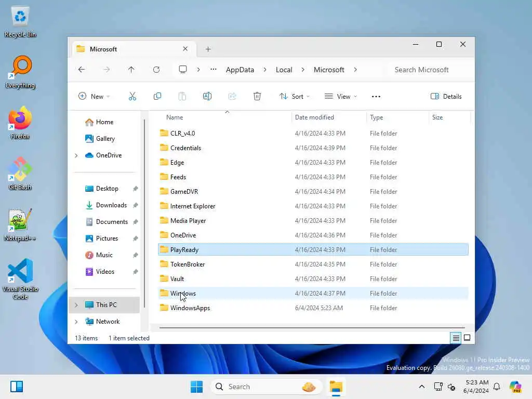Select the WindowsApps folder

[313, 308]
